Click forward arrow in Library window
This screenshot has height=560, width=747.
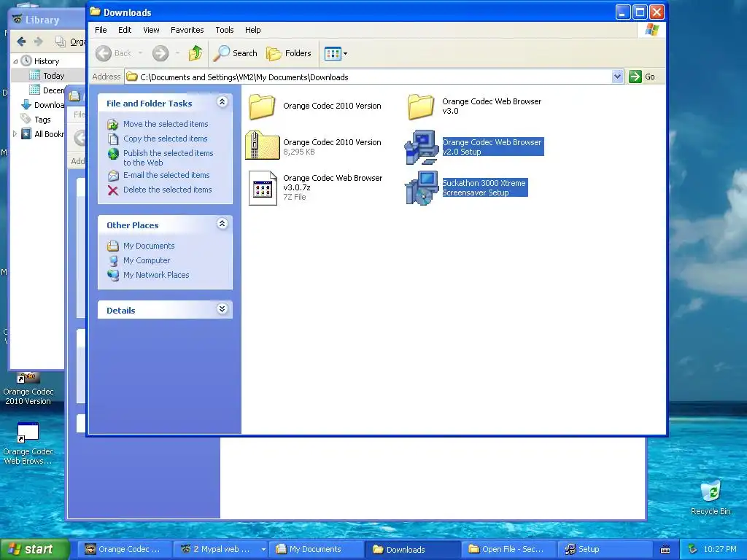(39, 42)
